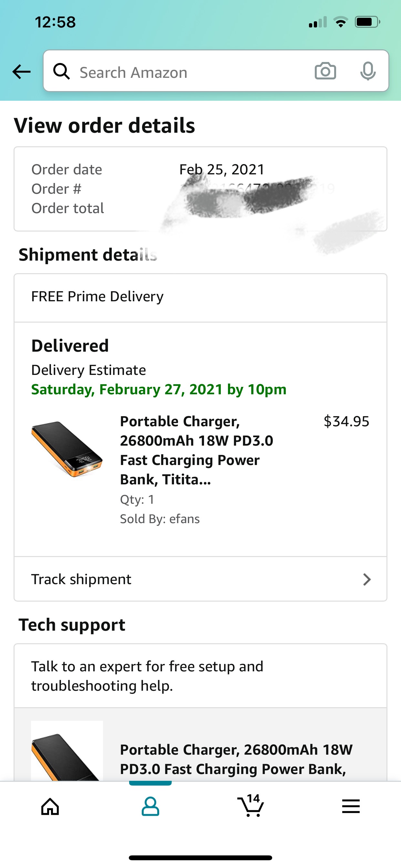Tap the search magnifier icon
The height and width of the screenshot is (868, 401).
pyautogui.click(x=62, y=71)
